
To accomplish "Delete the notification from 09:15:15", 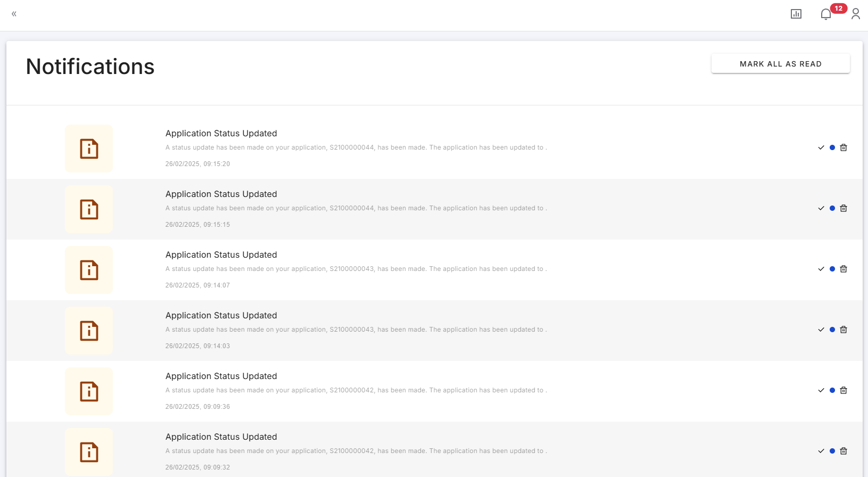I will tap(844, 208).
